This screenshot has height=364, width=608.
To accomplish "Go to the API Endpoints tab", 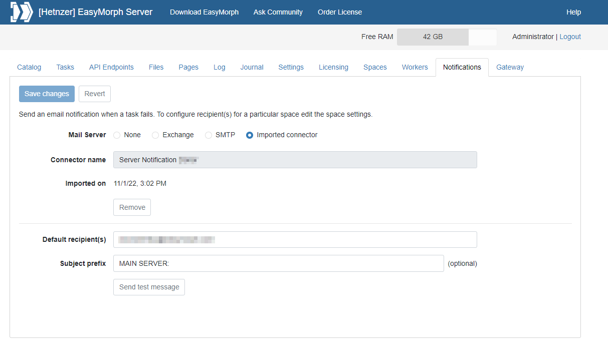I will coord(111,67).
